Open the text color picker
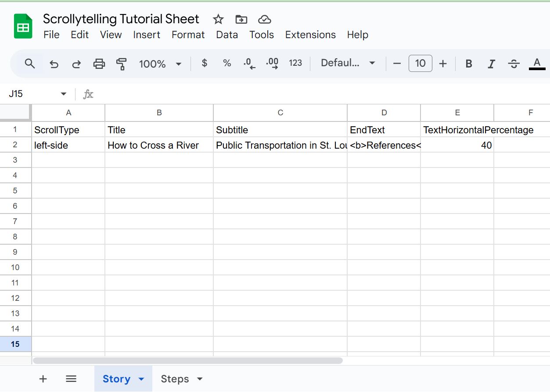550x392 pixels. pos(537,64)
